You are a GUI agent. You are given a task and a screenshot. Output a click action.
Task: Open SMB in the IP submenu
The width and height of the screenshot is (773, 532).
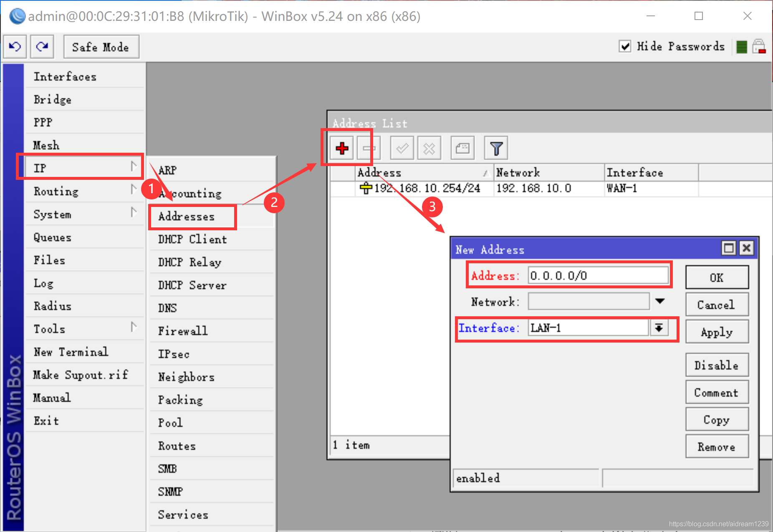[212, 469]
